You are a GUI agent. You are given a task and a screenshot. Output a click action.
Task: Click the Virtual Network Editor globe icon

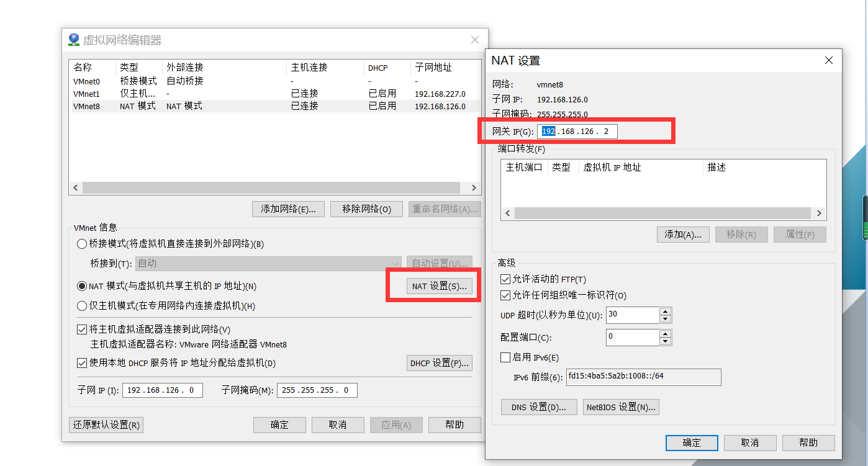74,40
